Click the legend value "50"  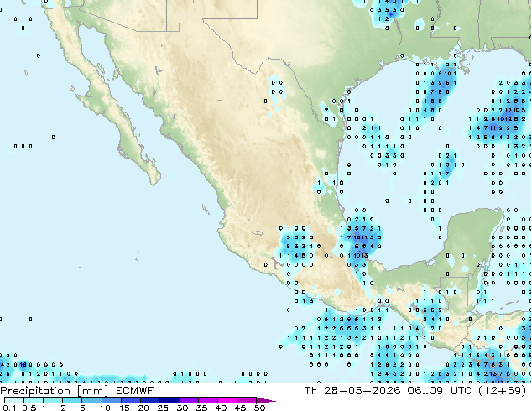point(259,408)
